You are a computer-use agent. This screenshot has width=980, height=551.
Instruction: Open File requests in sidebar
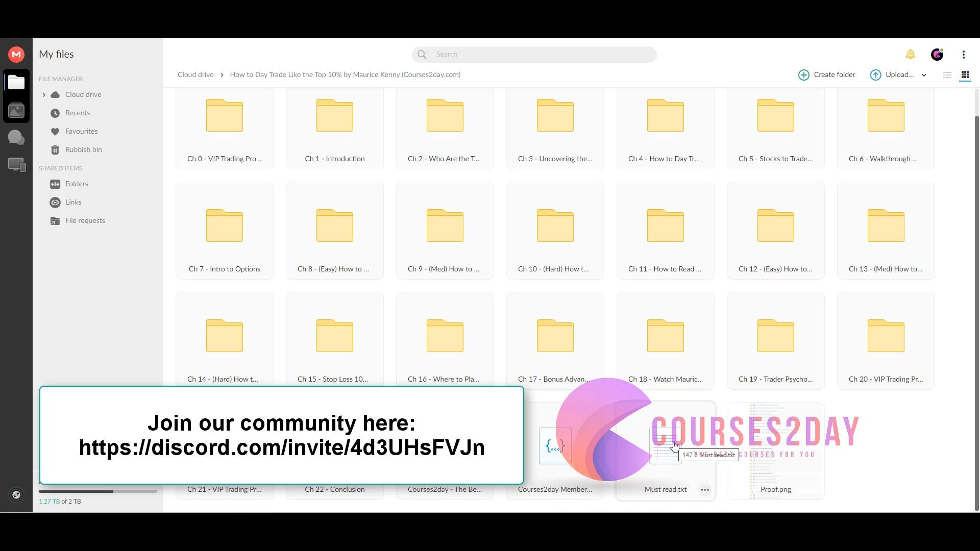(x=85, y=220)
